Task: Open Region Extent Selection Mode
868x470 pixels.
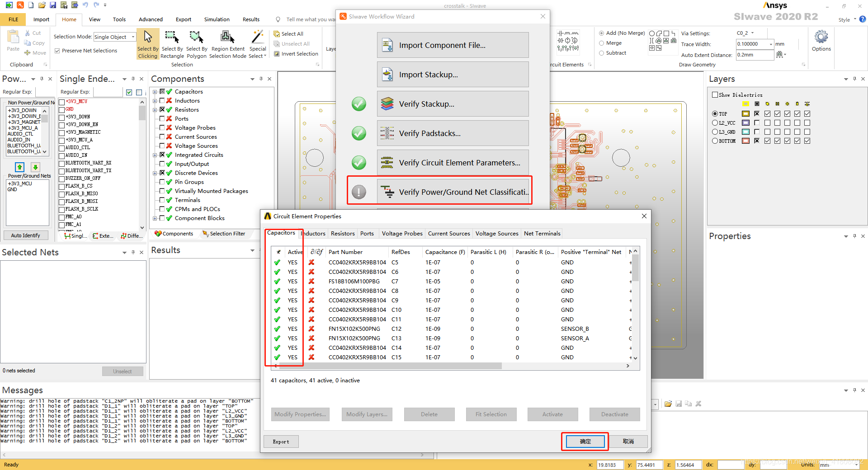Action: point(228,44)
